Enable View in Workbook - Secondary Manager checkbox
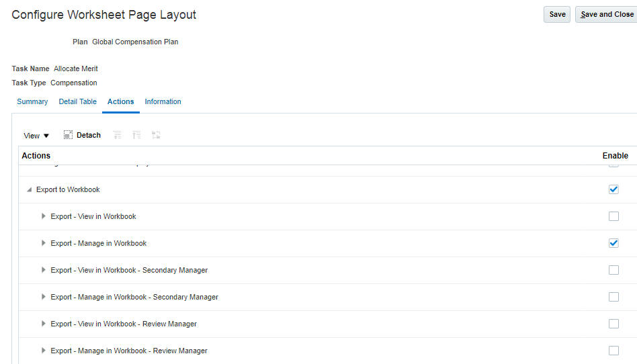637x364 pixels. point(613,270)
